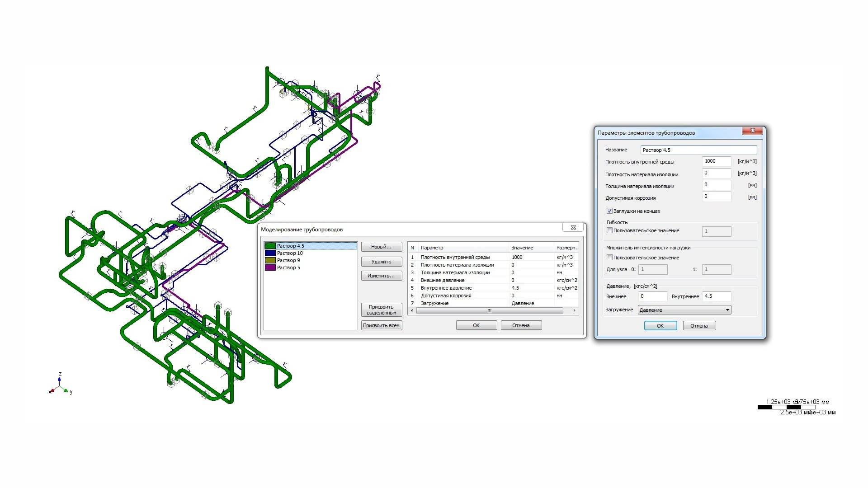868x488 pixels.
Task: Select row Толщина материала изоляции in table
Action: point(493,272)
